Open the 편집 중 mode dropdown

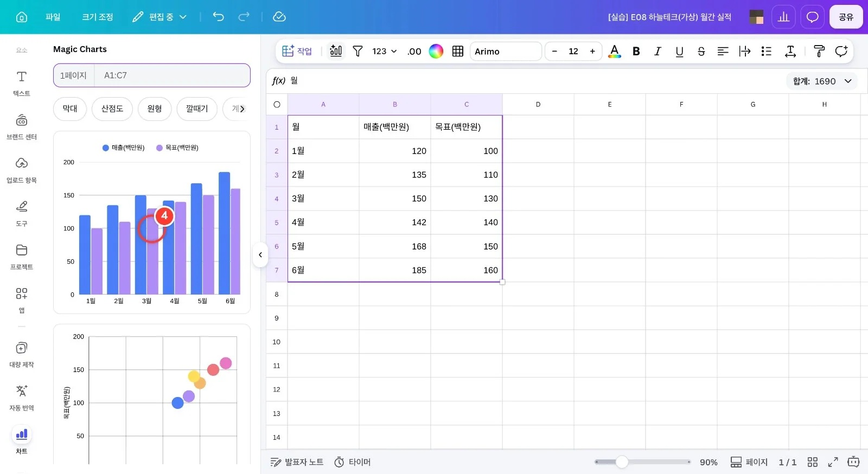pos(159,17)
